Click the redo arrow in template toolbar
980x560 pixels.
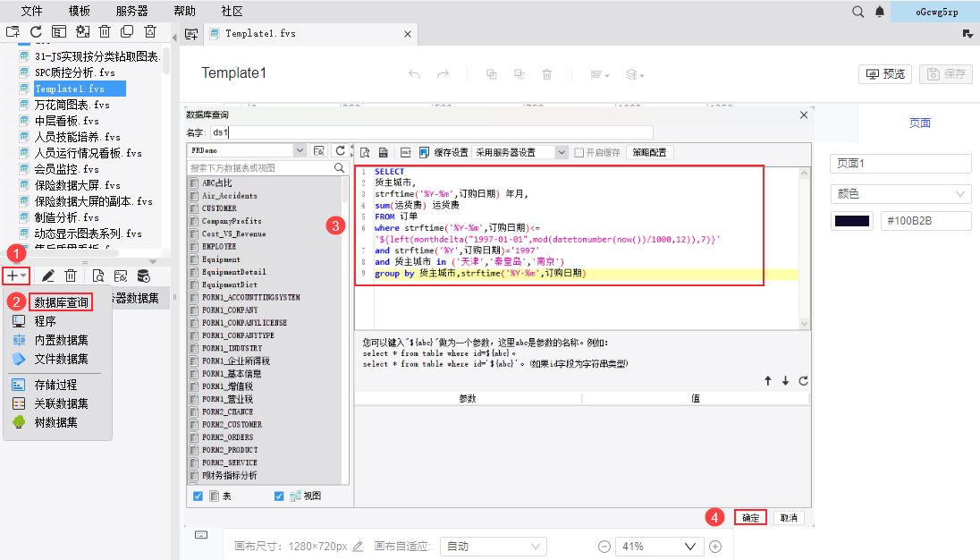pyautogui.click(x=444, y=74)
